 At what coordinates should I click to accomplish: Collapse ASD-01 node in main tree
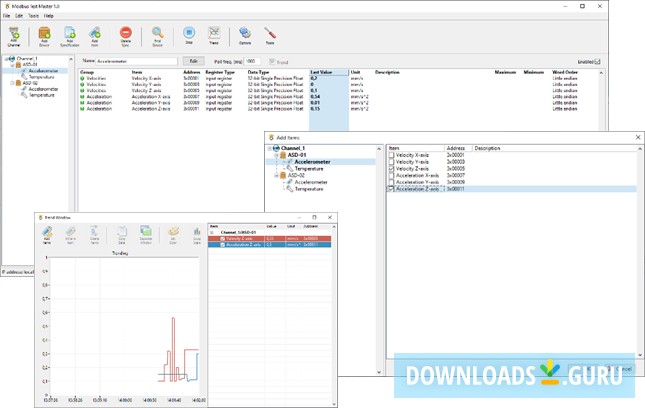click(x=12, y=65)
